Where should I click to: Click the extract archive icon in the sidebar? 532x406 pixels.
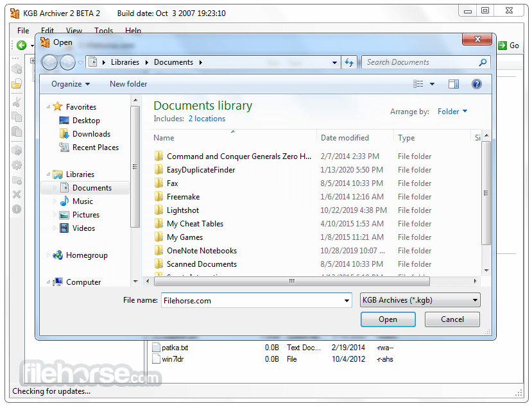click(x=17, y=150)
